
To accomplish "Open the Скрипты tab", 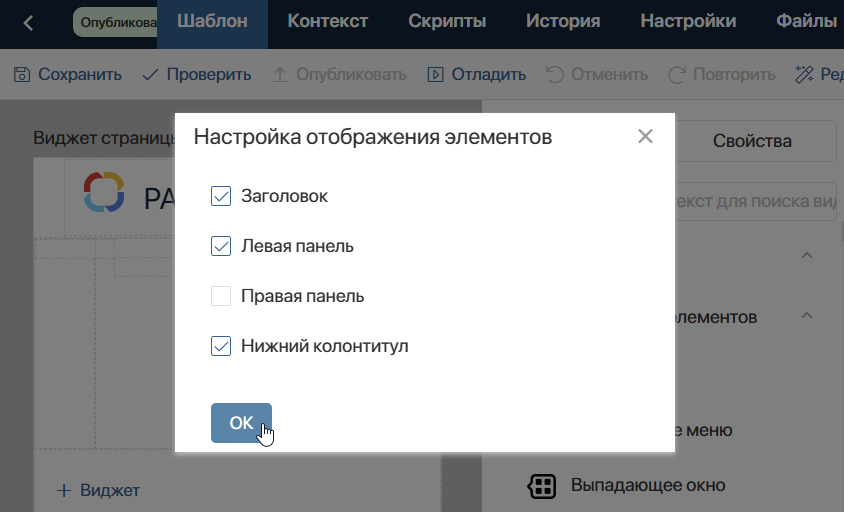I will 447,21.
